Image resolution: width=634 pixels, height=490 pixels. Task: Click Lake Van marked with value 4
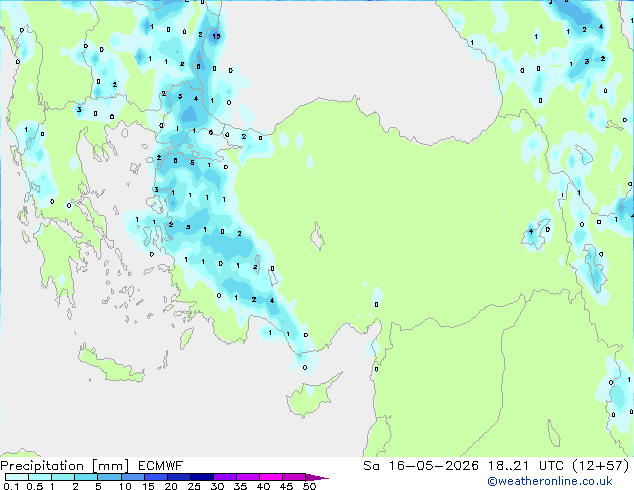pos(537,234)
